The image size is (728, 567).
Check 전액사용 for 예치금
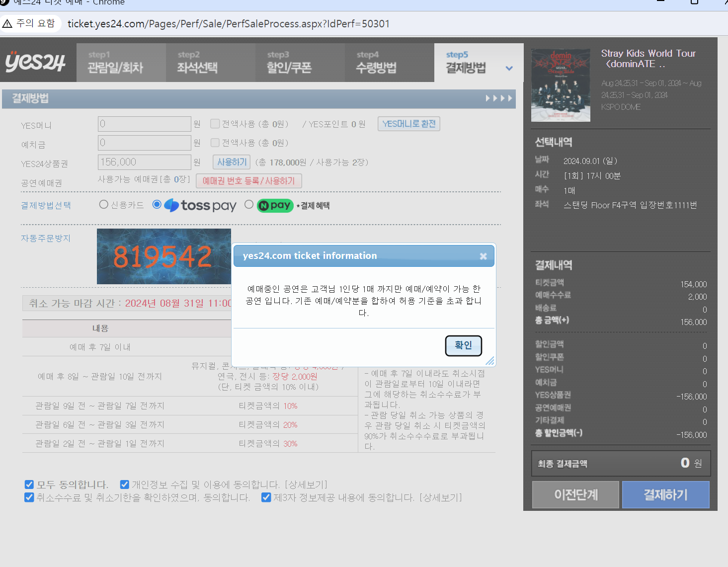pos(215,143)
